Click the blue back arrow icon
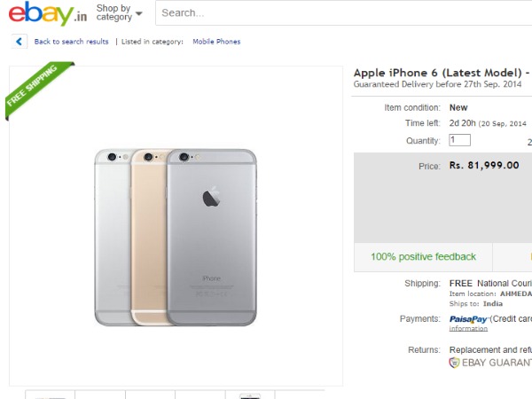The height and width of the screenshot is (399, 532). tap(20, 42)
